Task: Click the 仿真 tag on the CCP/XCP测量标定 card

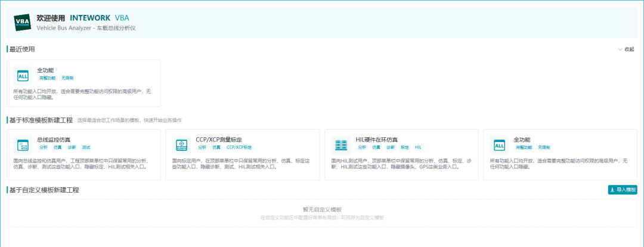Action: pyautogui.click(x=216, y=147)
